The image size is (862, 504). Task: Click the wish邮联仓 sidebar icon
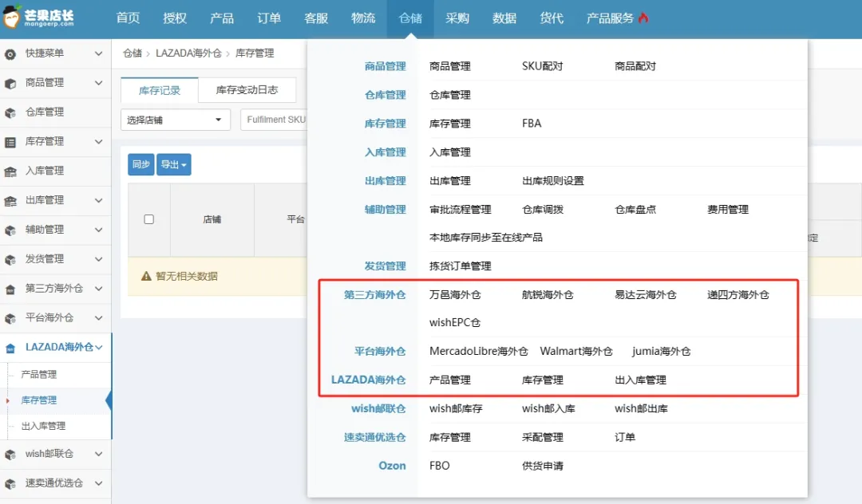tap(10, 455)
